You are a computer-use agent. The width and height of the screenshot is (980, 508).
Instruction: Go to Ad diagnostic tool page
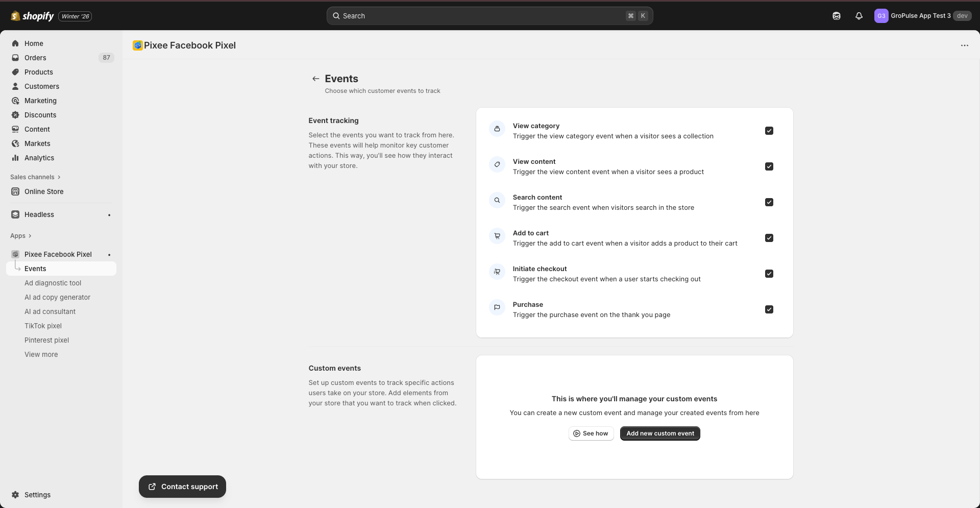pyautogui.click(x=53, y=283)
